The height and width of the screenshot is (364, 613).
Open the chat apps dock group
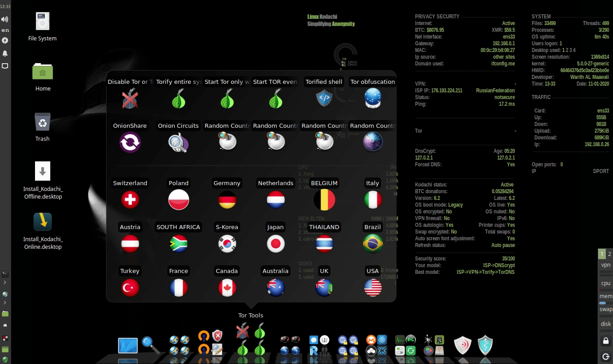(320, 346)
